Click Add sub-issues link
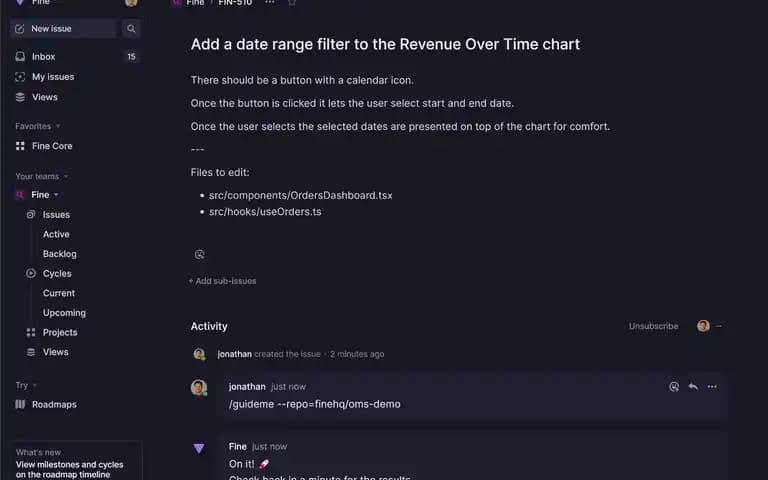This screenshot has width=768, height=480. coord(222,281)
